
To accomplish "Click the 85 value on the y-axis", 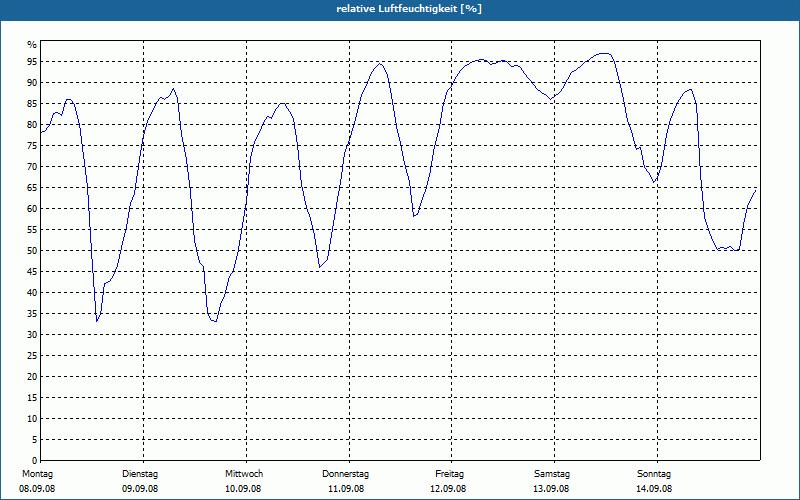I will click(32, 104).
